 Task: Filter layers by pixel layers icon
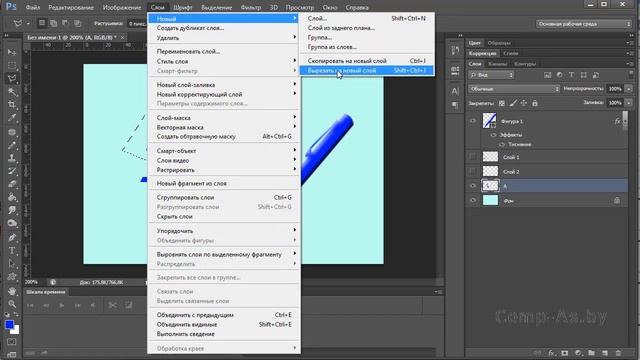click(547, 75)
